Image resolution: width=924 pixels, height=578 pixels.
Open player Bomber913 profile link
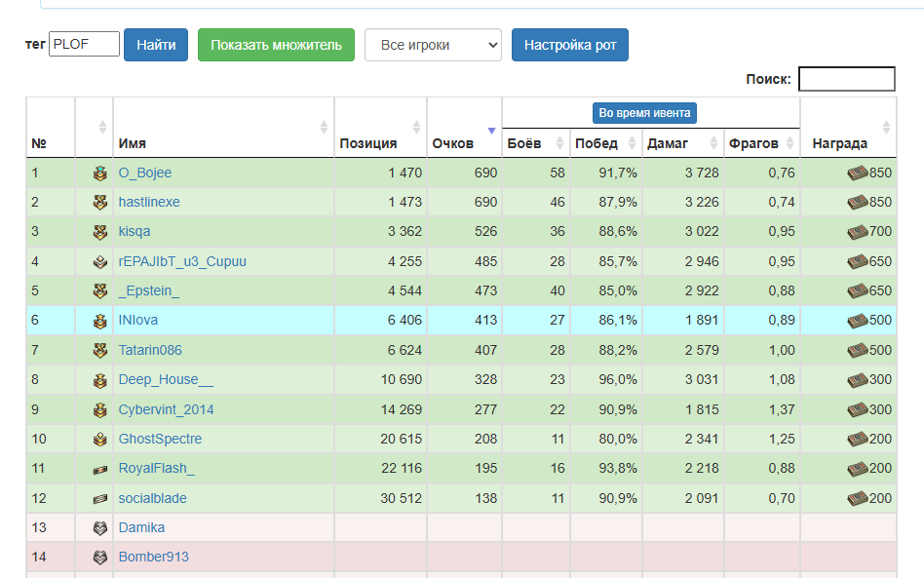point(154,558)
